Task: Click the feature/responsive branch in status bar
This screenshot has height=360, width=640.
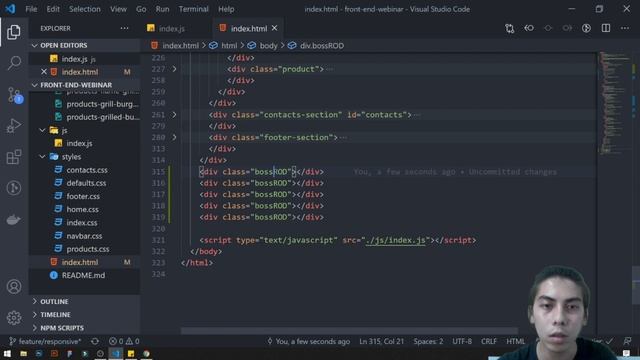Action: coord(45,341)
